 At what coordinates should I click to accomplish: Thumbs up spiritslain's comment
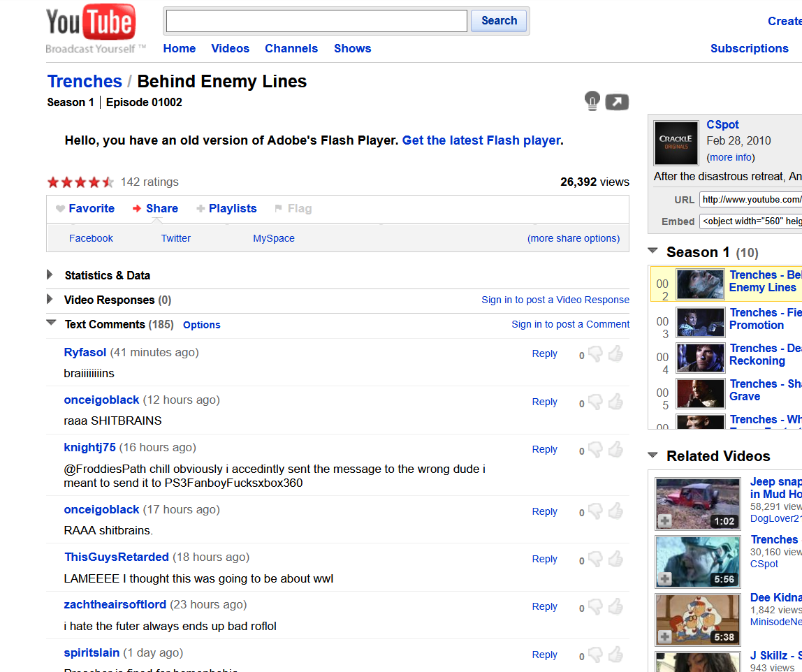point(615,654)
